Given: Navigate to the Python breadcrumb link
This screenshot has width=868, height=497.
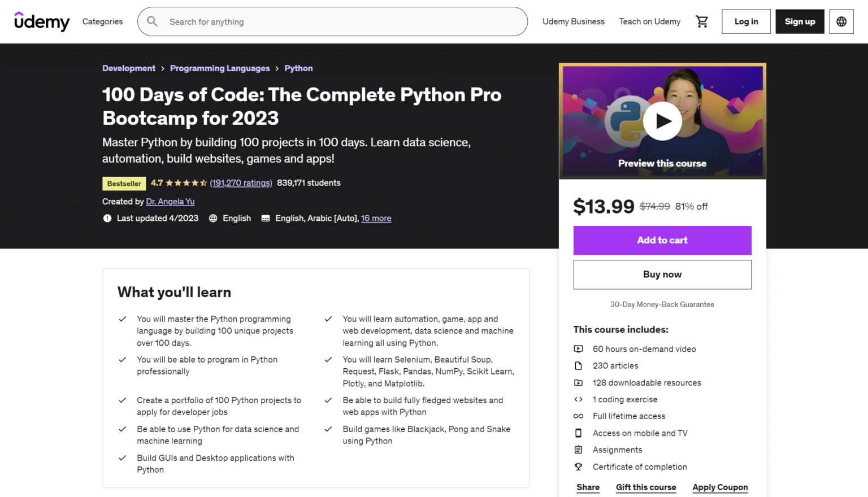Looking at the screenshot, I should coord(298,68).
